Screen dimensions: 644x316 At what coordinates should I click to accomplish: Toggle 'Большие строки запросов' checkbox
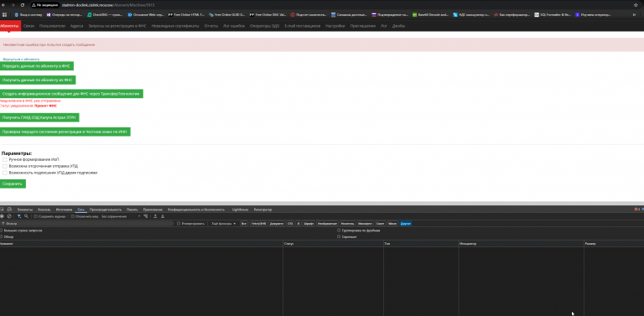coord(1,231)
